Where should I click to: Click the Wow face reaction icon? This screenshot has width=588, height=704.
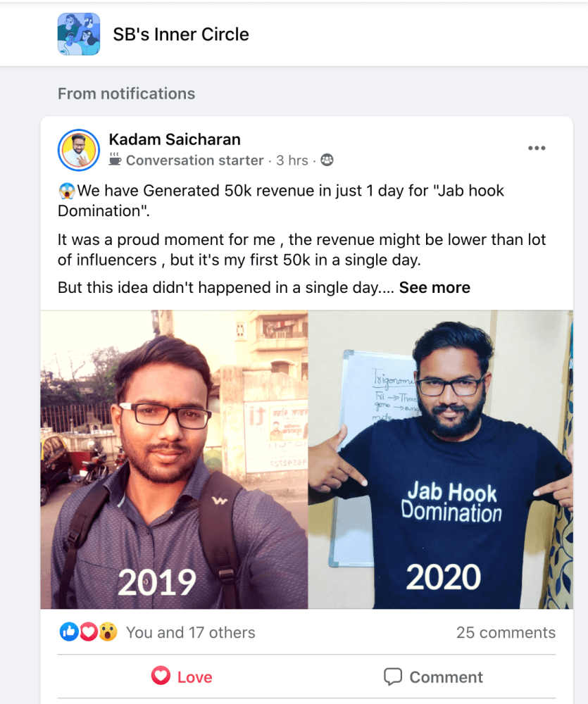[107, 632]
